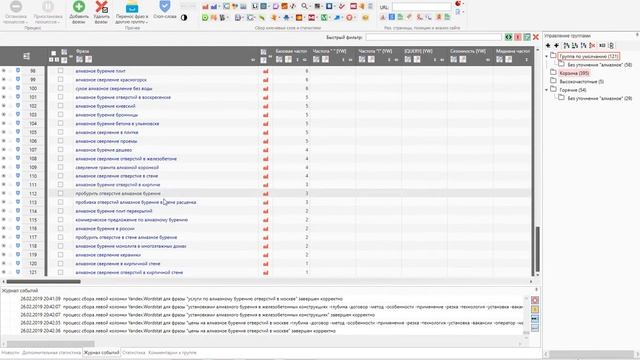The image size is (640, 360).
Task: Select the Высокочастотные (5) group
Action: click(582, 82)
